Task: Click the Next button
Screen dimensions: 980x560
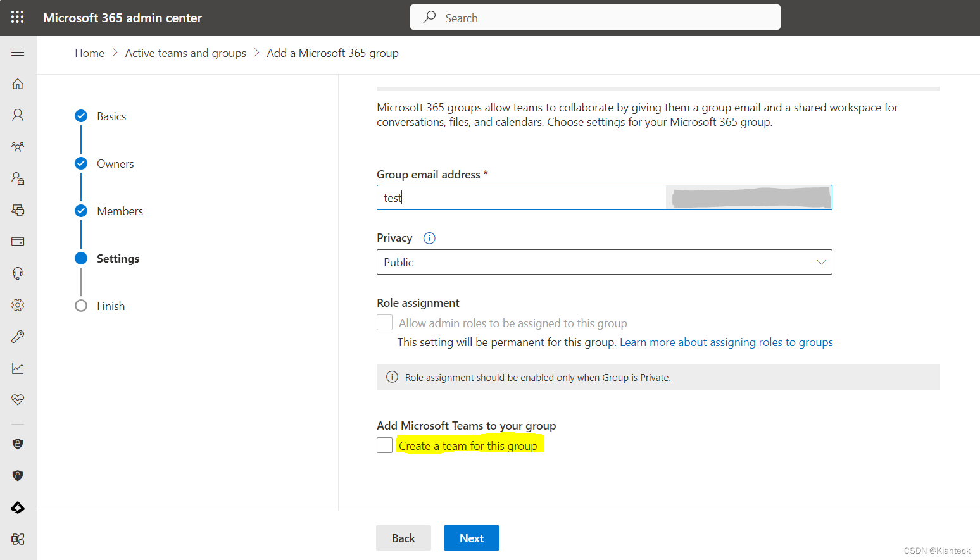Action: (472, 538)
